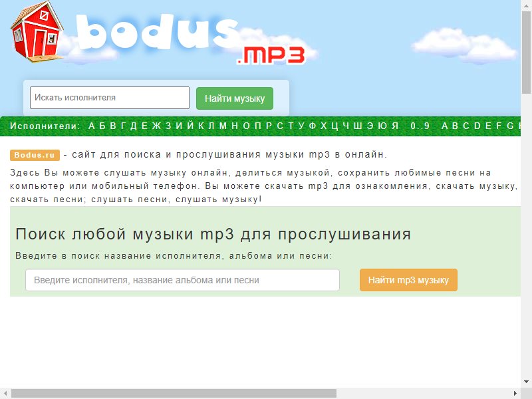Open artists starting with Ш
Image resolution: width=532 pixels, height=399 pixels.
coord(358,126)
